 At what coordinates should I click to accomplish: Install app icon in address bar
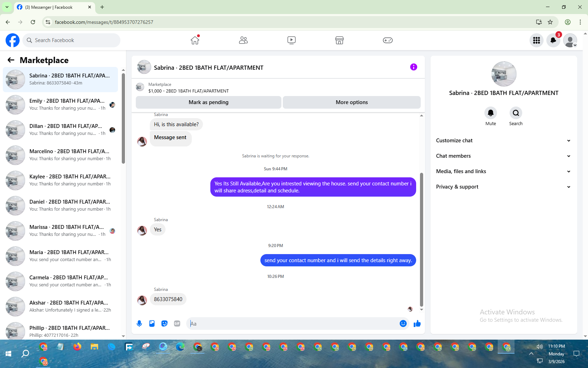pos(539,22)
